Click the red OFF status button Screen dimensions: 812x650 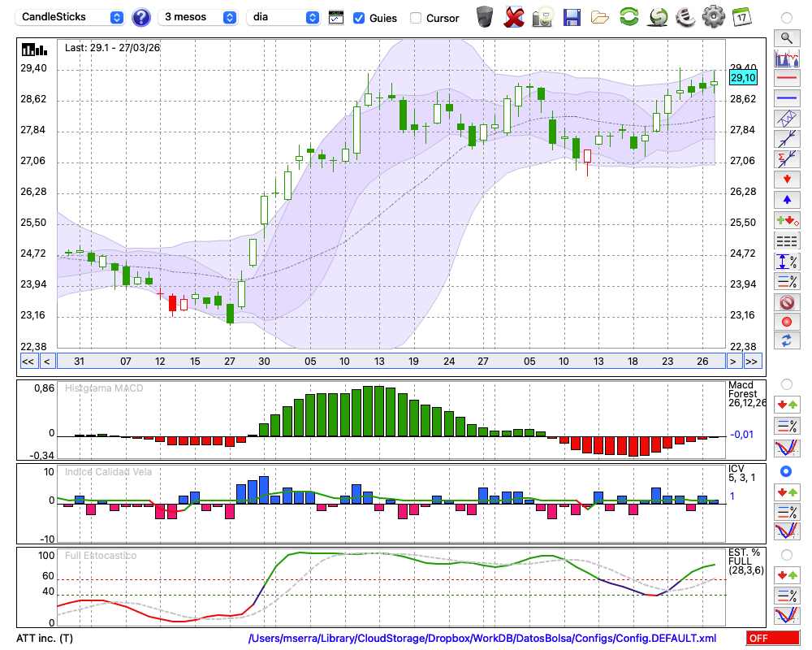[x=772, y=639]
